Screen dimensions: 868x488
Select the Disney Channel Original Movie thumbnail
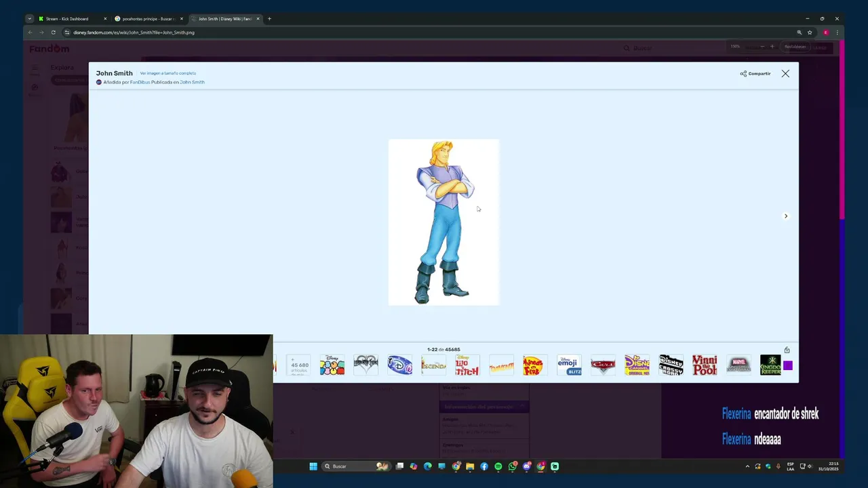click(637, 365)
